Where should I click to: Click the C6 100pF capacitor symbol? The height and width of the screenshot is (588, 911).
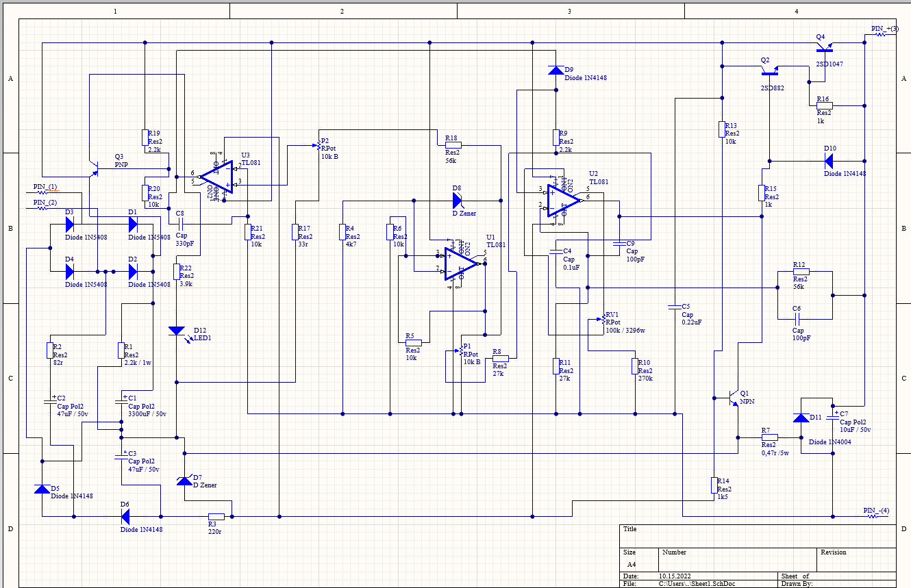point(797,318)
